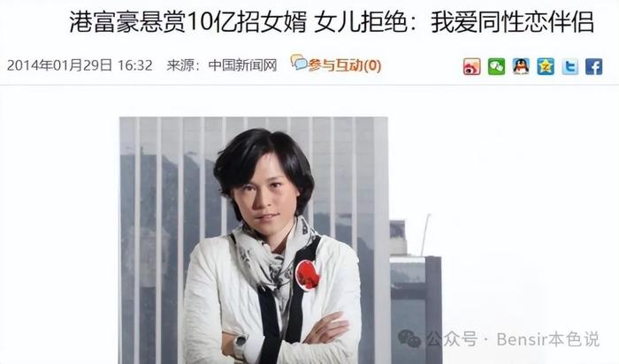Viewport: 619px width, 364px height.
Task: Click the timestamp 16:32
Action: tap(135, 65)
